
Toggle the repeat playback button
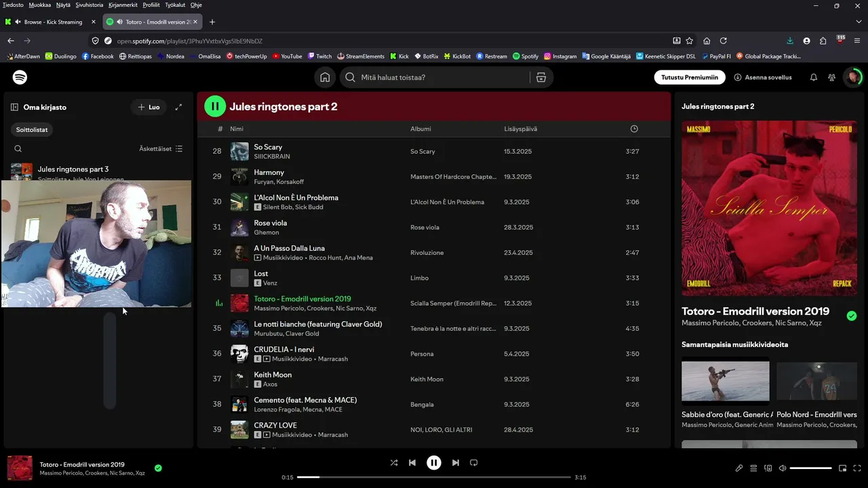click(474, 463)
